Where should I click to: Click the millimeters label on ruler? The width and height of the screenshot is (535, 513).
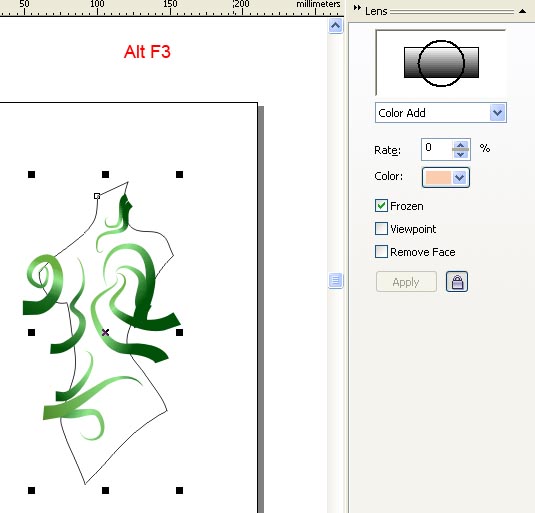pyautogui.click(x=318, y=4)
